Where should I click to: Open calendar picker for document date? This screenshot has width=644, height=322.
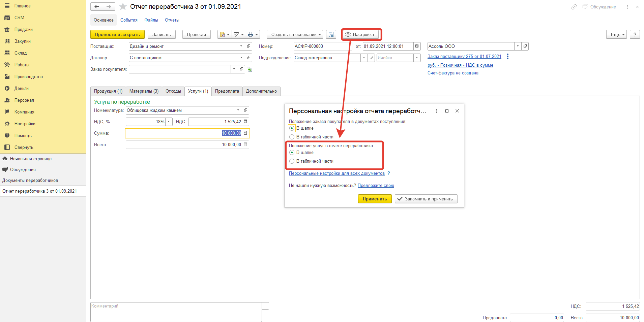417,46
